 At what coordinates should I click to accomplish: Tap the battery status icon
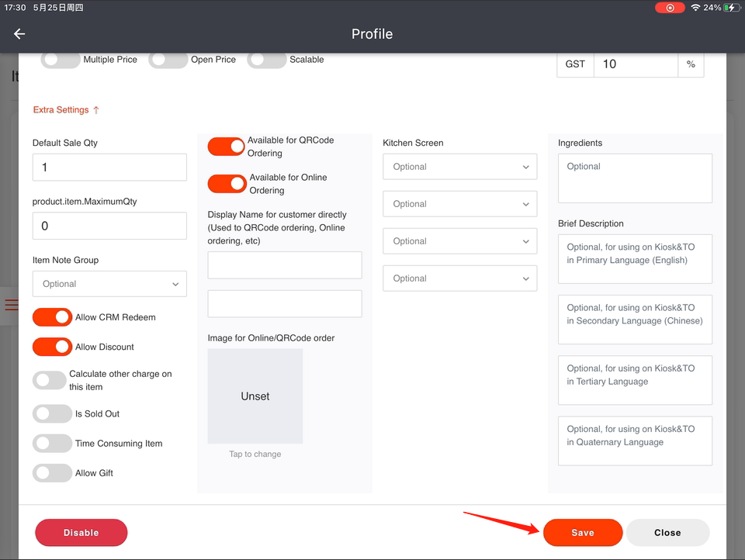point(732,8)
